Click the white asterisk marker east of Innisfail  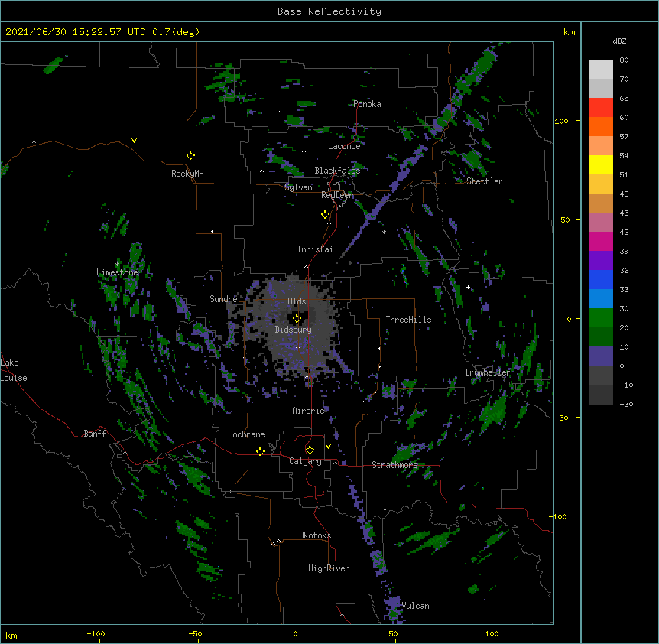384,233
